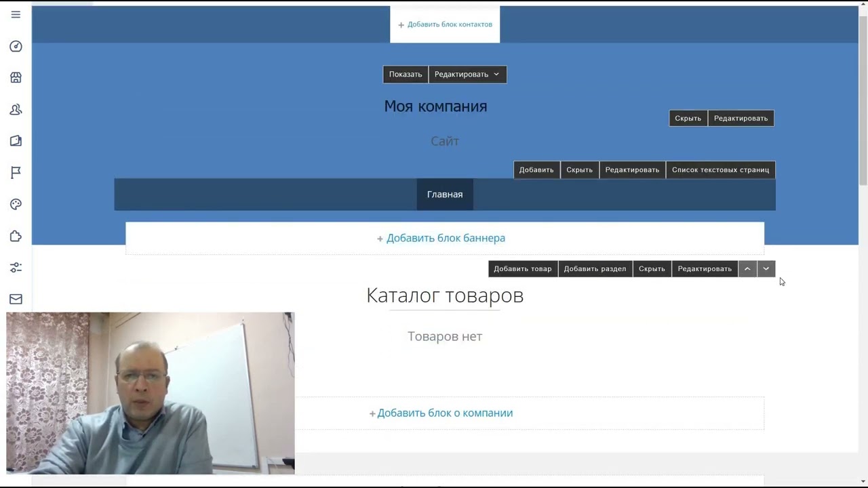This screenshot has width=868, height=488.
Task: Click Добавить товар button
Action: tap(523, 269)
